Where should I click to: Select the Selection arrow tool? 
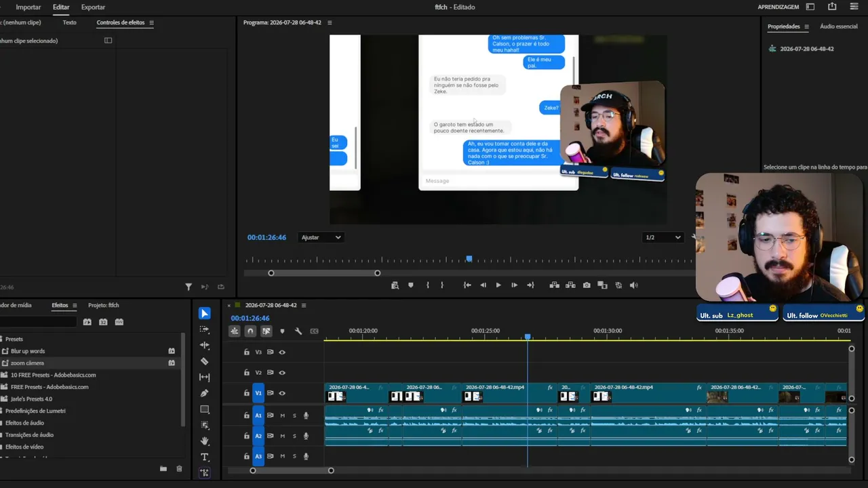pos(204,313)
